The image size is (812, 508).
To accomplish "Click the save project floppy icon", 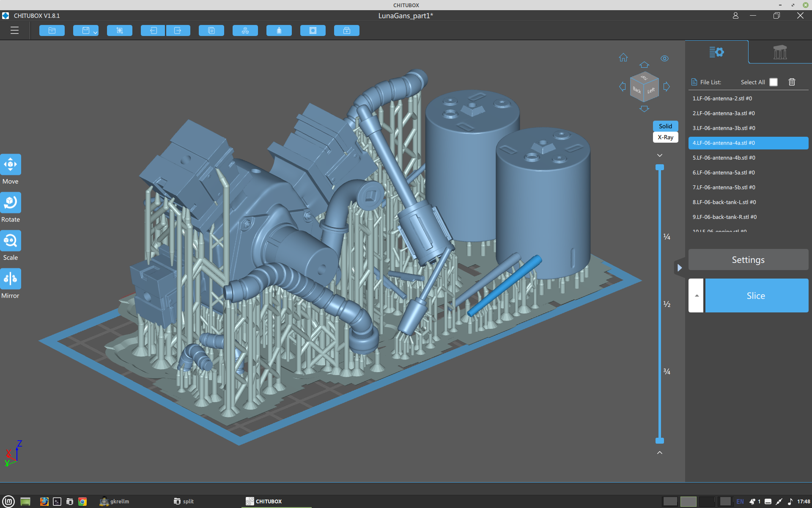I will 85,30.
